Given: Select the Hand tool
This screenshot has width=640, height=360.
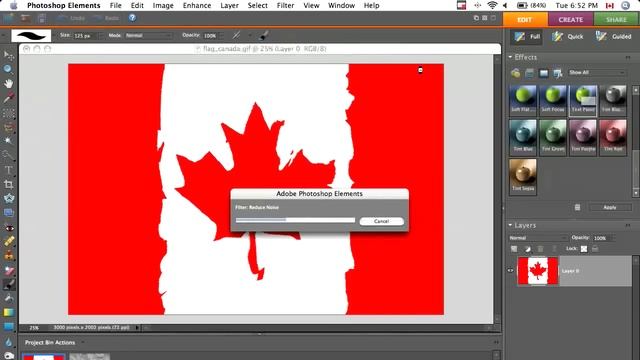Looking at the screenshot, I should [8, 83].
